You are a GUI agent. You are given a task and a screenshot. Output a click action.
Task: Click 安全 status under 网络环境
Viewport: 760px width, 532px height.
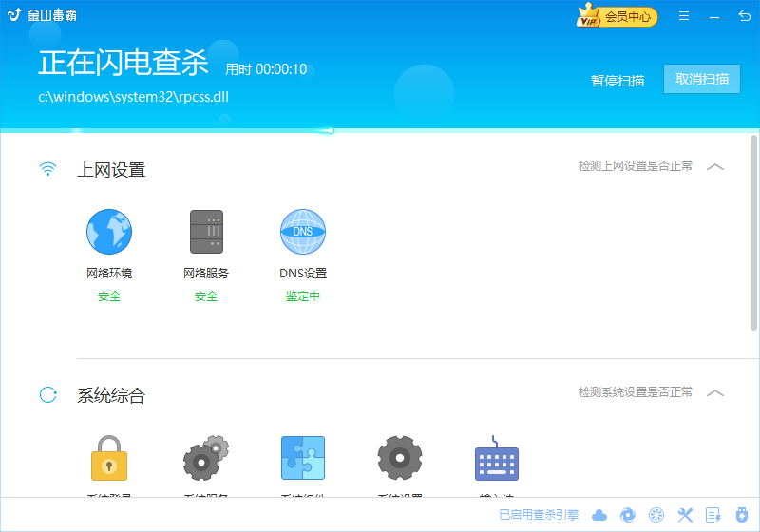[x=109, y=296]
